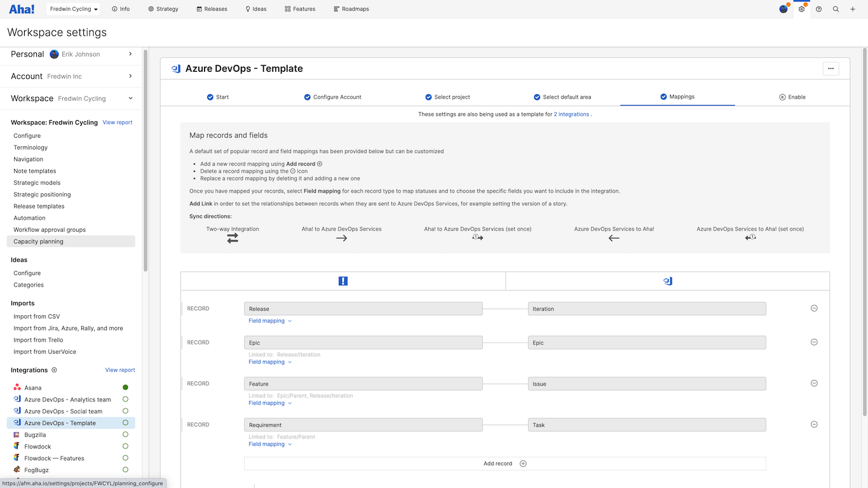
Task: Open the Fredwin Cycling workspace dropdown
Action: point(74,9)
